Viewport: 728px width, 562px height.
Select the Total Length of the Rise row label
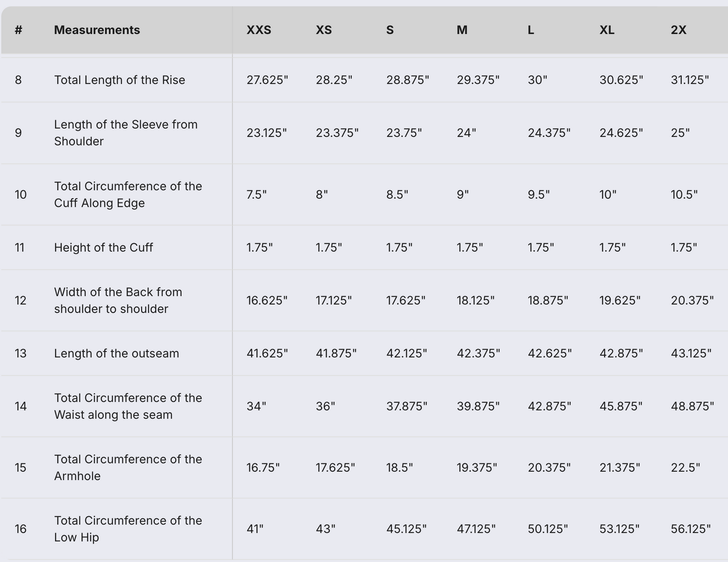click(x=119, y=80)
